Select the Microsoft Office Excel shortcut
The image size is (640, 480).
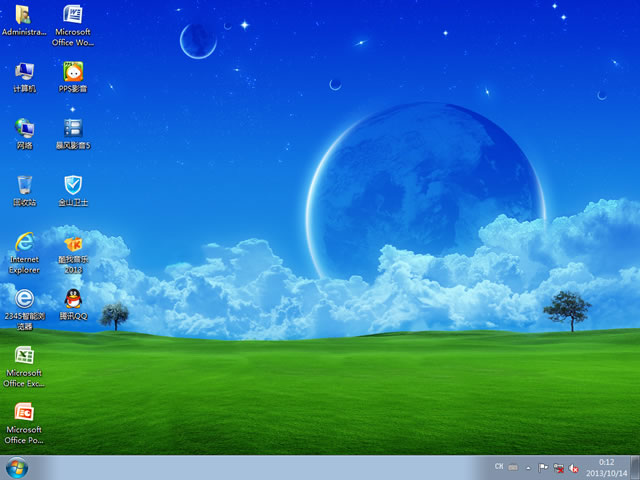pos(24,356)
